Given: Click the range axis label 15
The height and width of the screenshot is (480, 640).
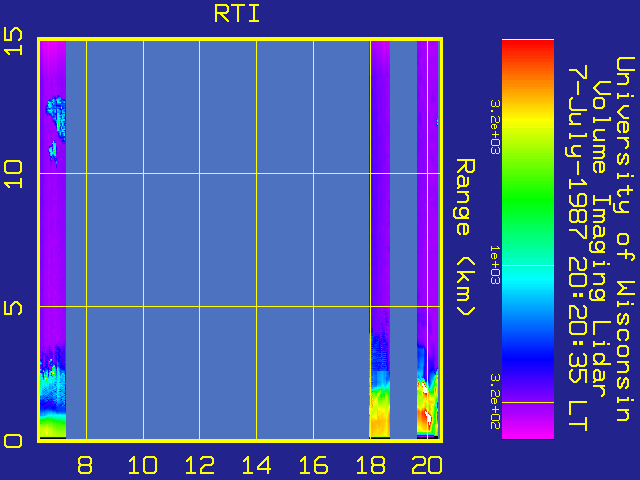Looking at the screenshot, I should [13, 41].
